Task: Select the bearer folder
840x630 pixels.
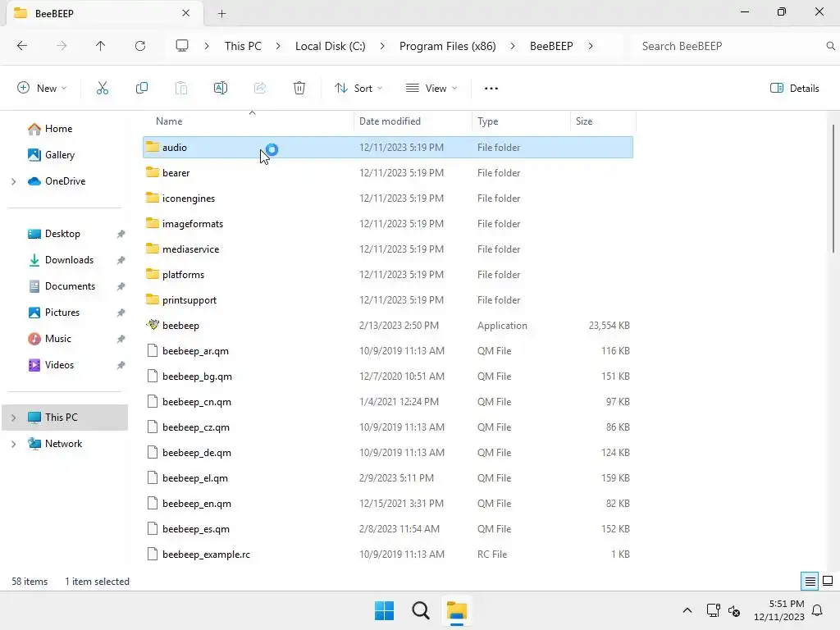Action: point(388,172)
